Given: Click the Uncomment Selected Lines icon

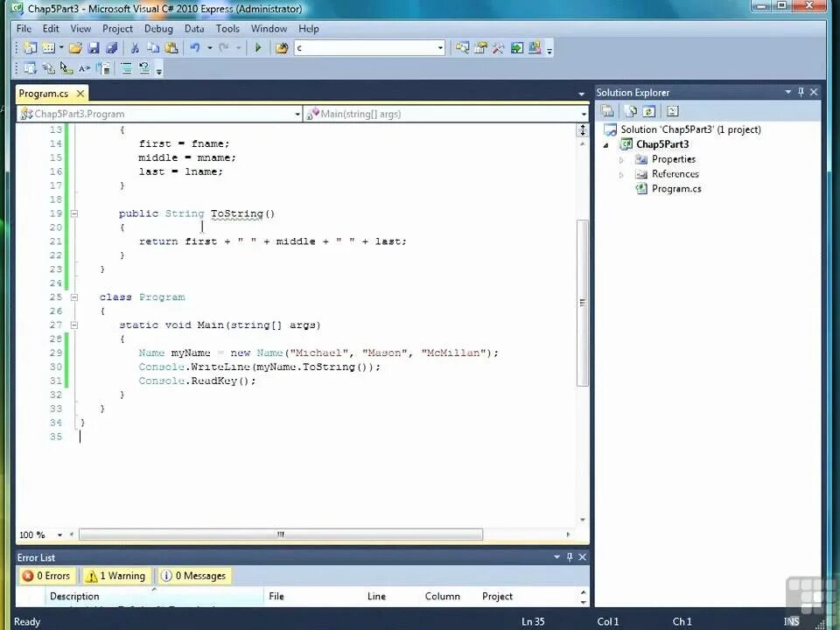Looking at the screenshot, I should 144,68.
